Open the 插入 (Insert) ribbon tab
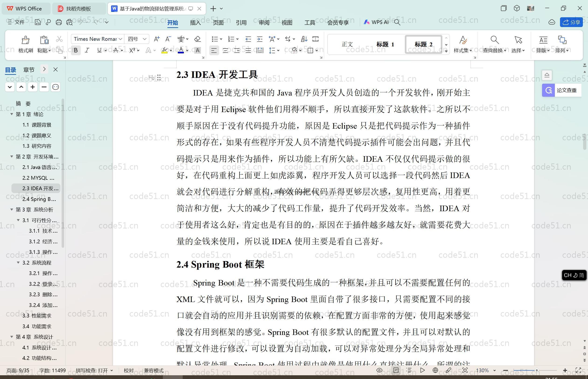The height and width of the screenshot is (379, 588). tap(195, 22)
